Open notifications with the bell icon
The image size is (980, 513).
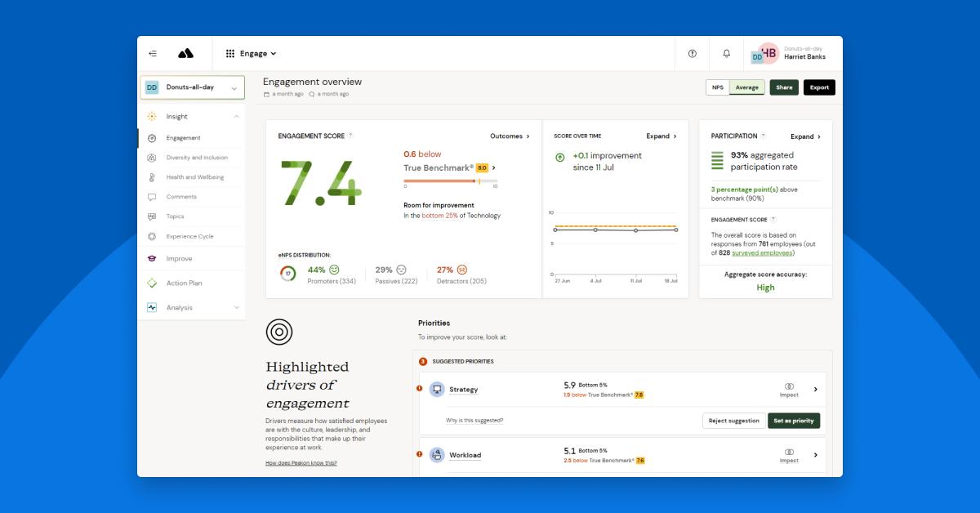click(x=728, y=53)
